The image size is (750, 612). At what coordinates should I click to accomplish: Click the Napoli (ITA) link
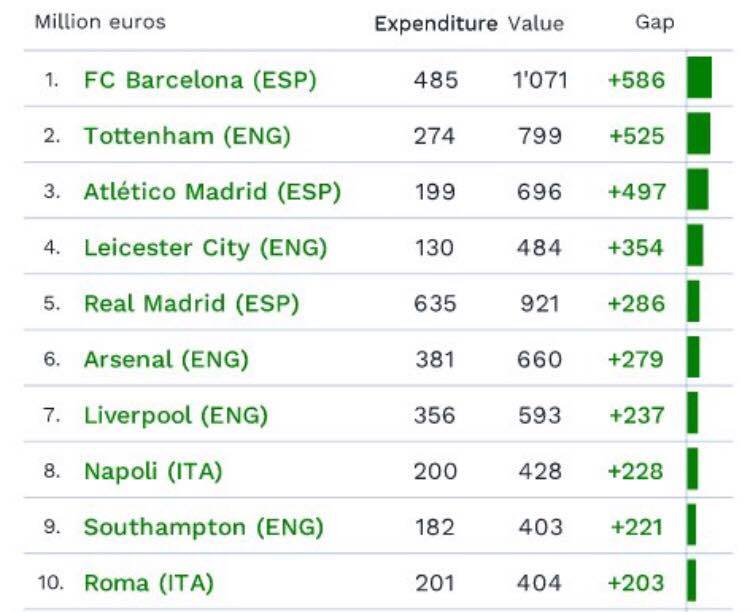tap(153, 470)
